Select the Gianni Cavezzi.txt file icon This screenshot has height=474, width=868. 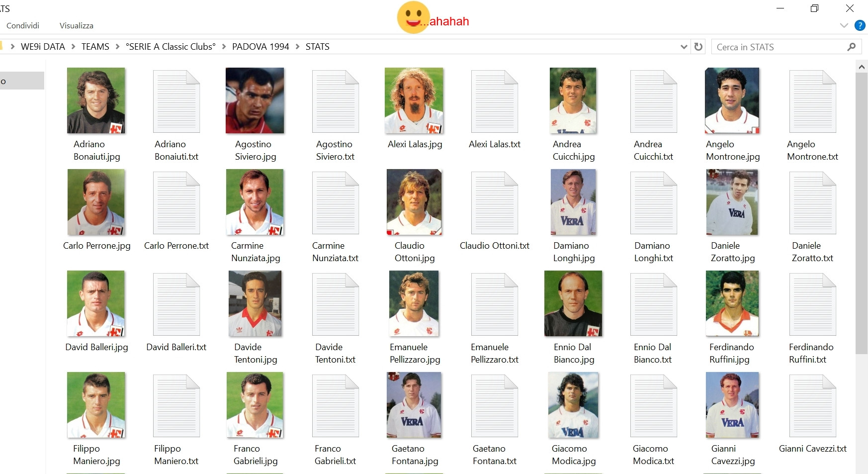pyautogui.click(x=813, y=406)
